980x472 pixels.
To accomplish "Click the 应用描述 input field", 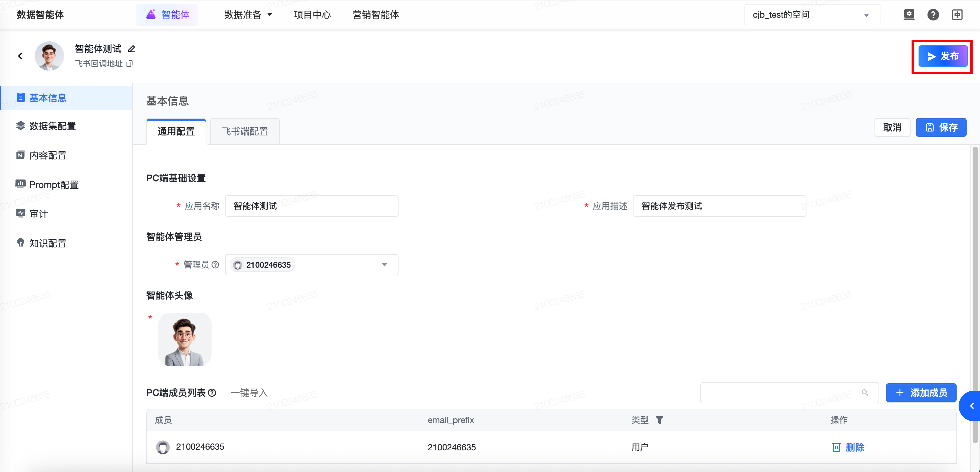I will pos(719,206).
